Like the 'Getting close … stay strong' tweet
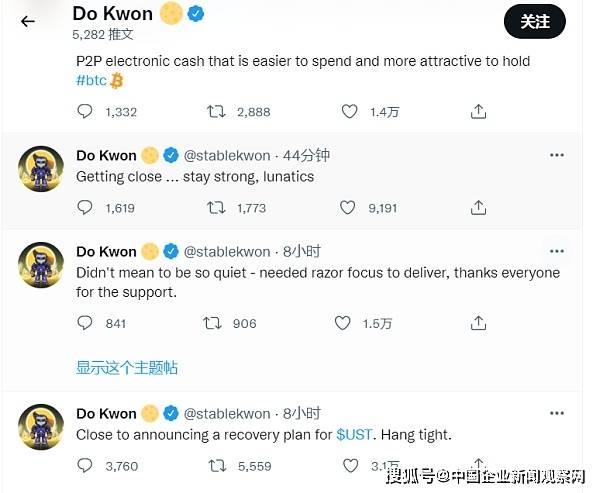Viewport: 600px width, 493px height. [x=347, y=208]
